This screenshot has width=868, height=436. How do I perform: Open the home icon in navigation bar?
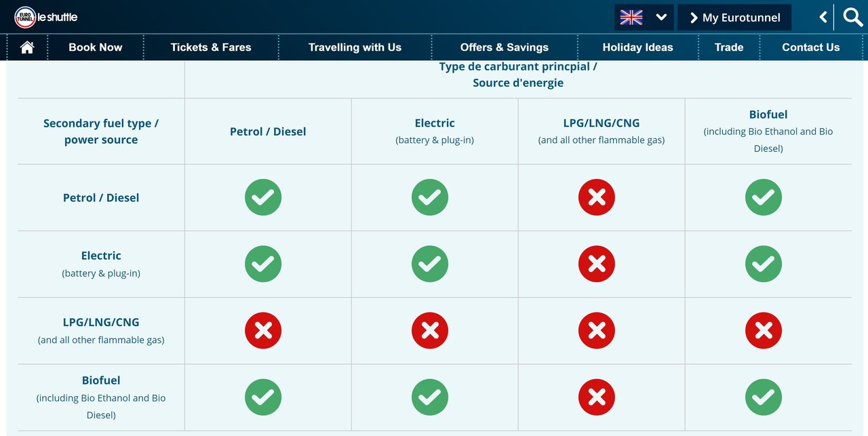(x=27, y=47)
